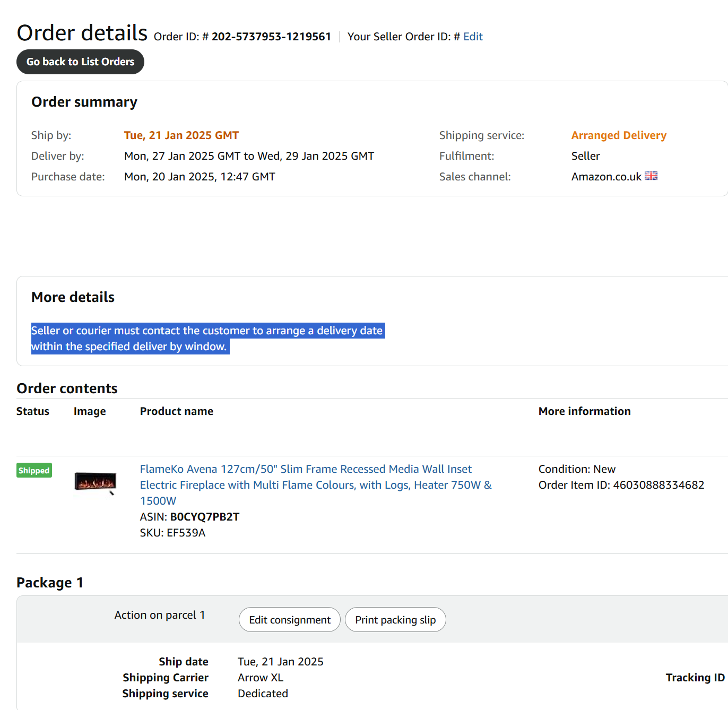
Task: Click the ASIN value B0CYQ7PB2T
Action: 205,517
